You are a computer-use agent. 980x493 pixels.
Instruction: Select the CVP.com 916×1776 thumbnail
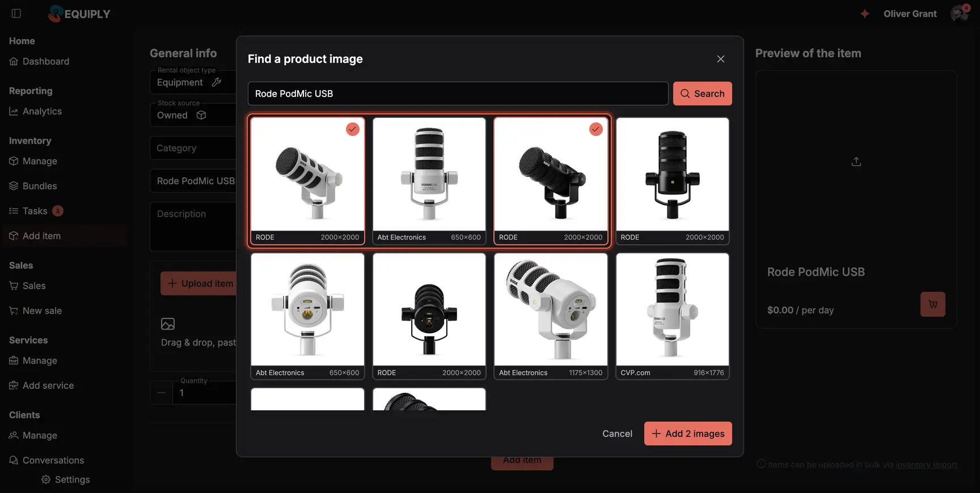[673, 316]
